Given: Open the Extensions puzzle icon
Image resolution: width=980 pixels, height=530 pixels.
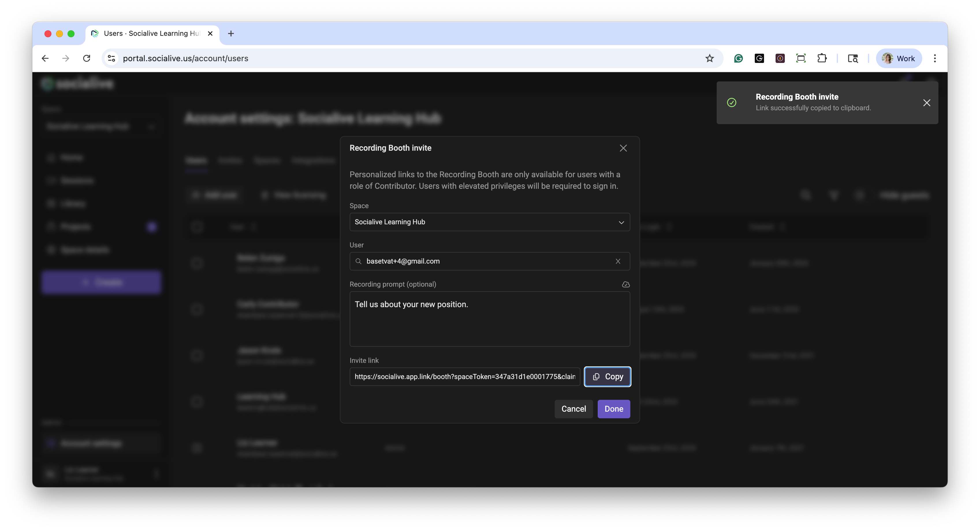Looking at the screenshot, I should [822, 58].
